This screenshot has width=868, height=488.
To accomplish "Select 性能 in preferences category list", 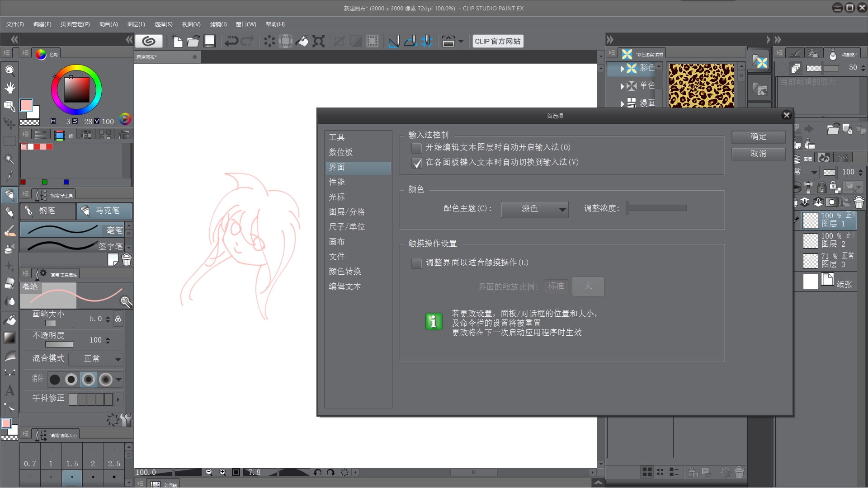I will (337, 182).
